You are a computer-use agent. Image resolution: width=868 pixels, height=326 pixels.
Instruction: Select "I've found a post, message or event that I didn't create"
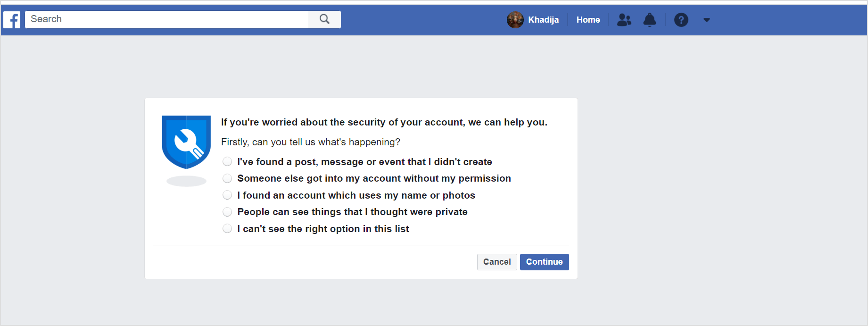227,161
